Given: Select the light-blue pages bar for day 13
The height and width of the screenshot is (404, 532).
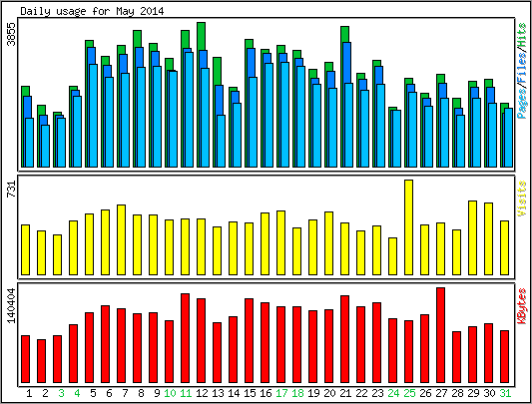Looking at the screenshot, I should coord(221,141).
